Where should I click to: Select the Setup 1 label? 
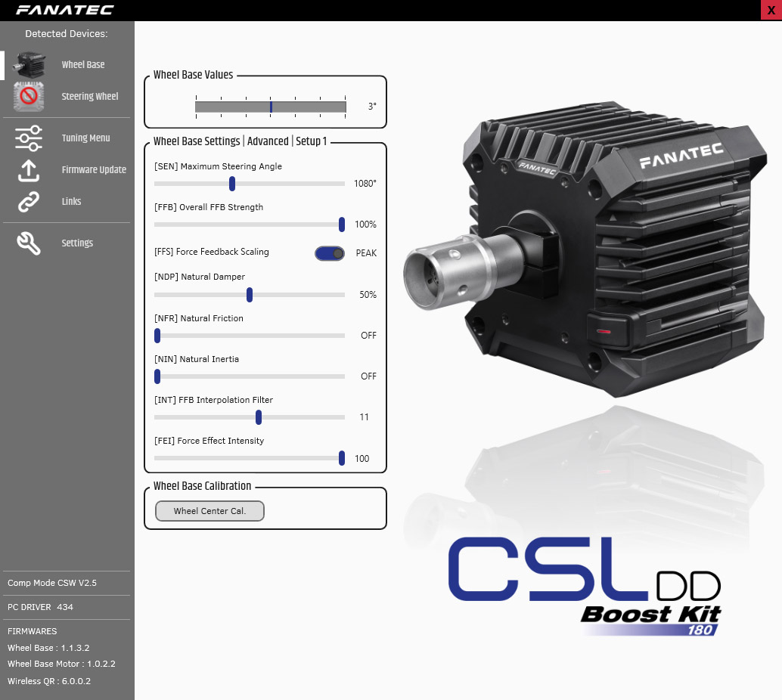[x=311, y=141]
